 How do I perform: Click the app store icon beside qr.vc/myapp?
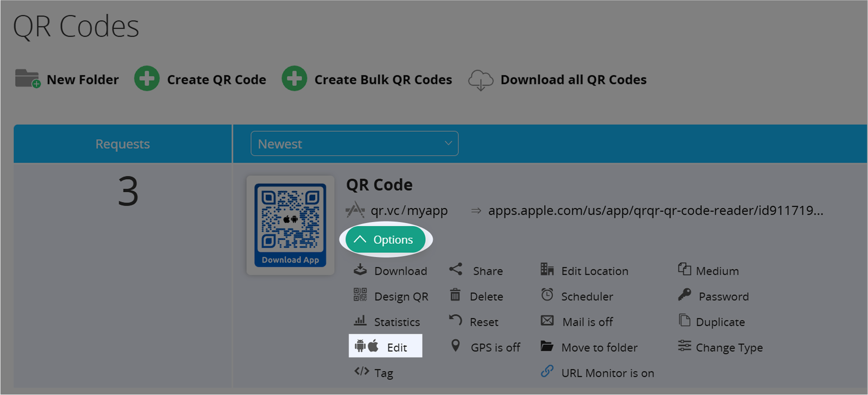355,210
